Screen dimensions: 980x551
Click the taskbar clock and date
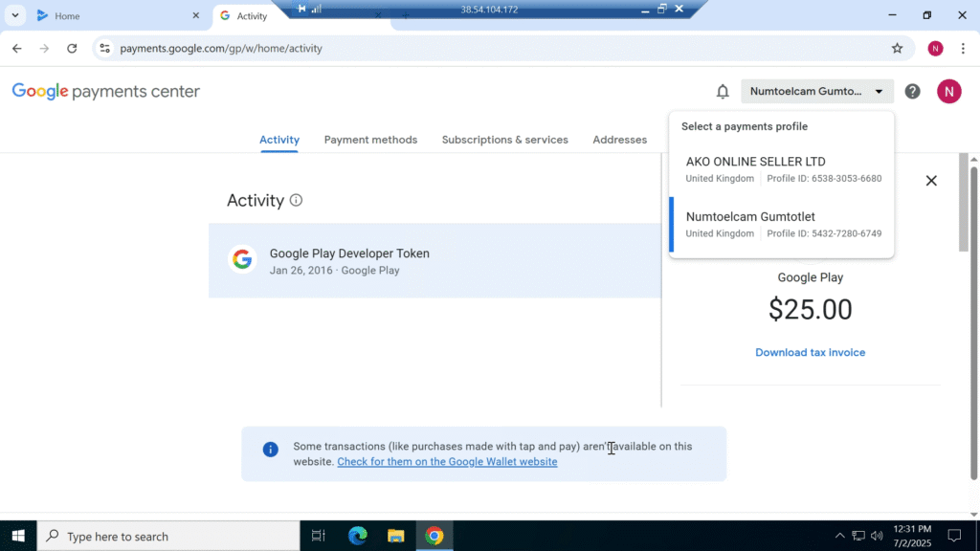coord(912,536)
